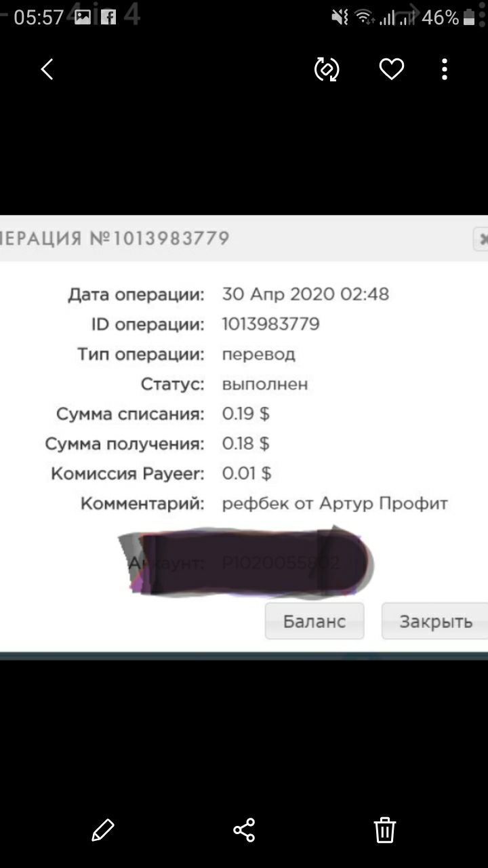The height and width of the screenshot is (868, 488).
Task: Tap the Wi-Fi status icon
Action: (364, 17)
